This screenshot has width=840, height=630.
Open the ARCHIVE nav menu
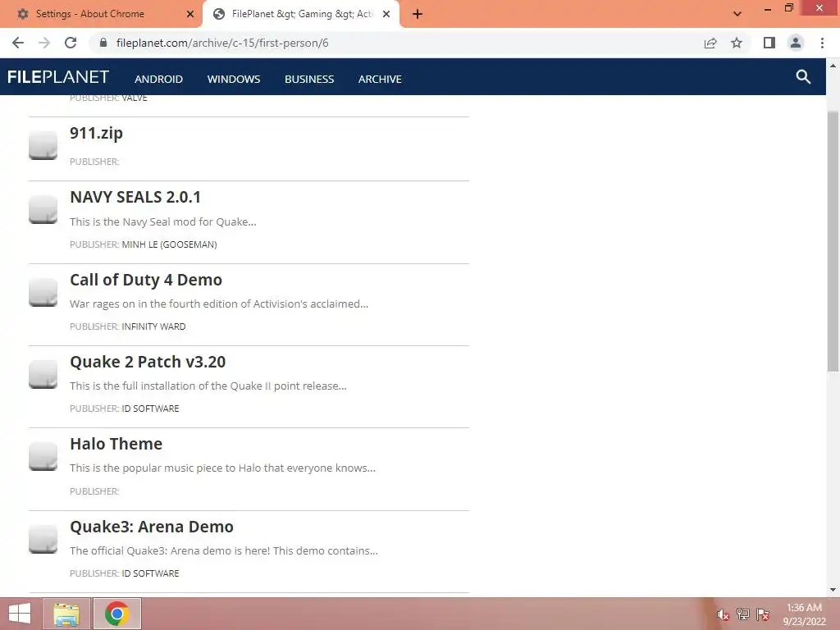(x=380, y=80)
